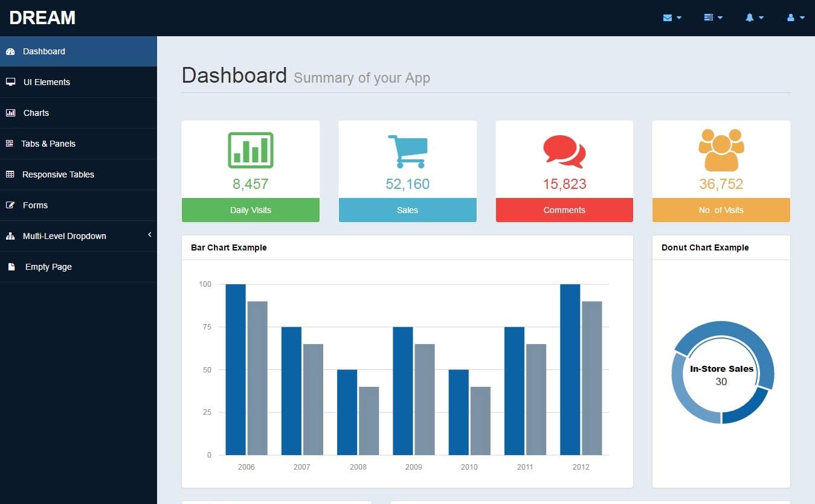Click the 2006 dark blue bar in chart
This screenshot has height=504, width=815.
point(236,369)
